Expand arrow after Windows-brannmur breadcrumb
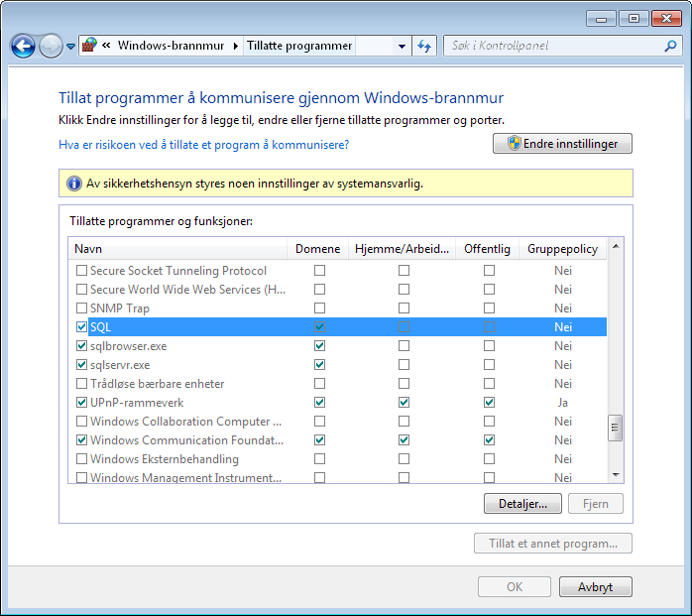Image resolution: width=692 pixels, height=616 pixels. click(236, 46)
